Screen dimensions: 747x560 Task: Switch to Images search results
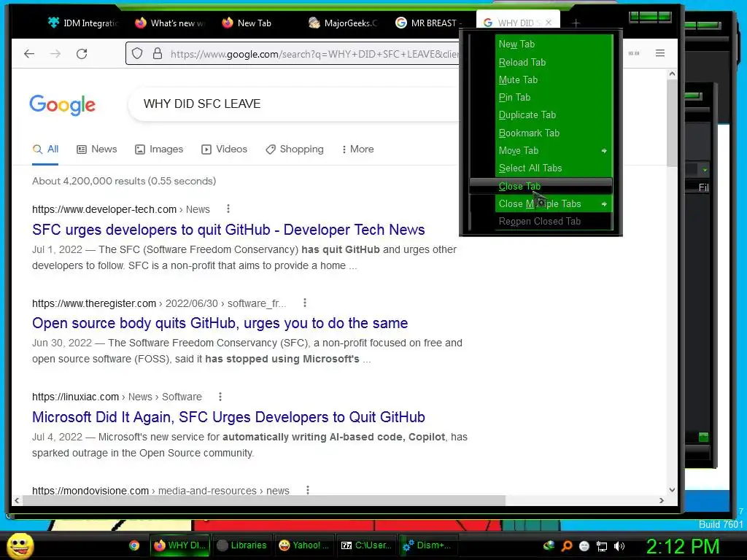(159, 149)
